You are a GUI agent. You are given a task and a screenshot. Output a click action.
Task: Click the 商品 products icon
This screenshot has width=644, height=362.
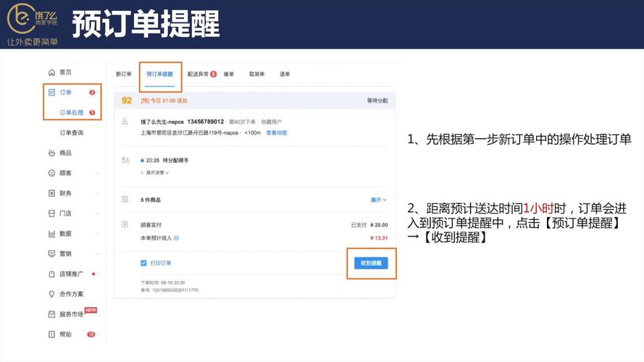(51, 153)
